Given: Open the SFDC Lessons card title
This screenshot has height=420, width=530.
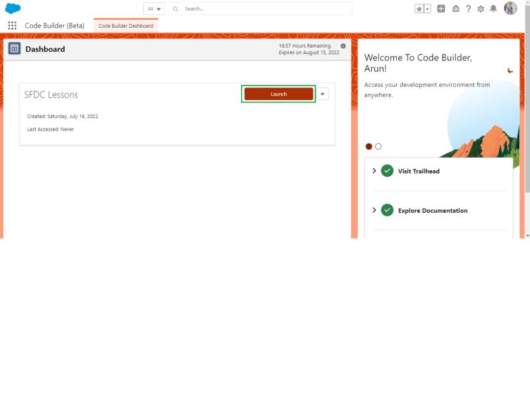Looking at the screenshot, I should pyautogui.click(x=53, y=95).
